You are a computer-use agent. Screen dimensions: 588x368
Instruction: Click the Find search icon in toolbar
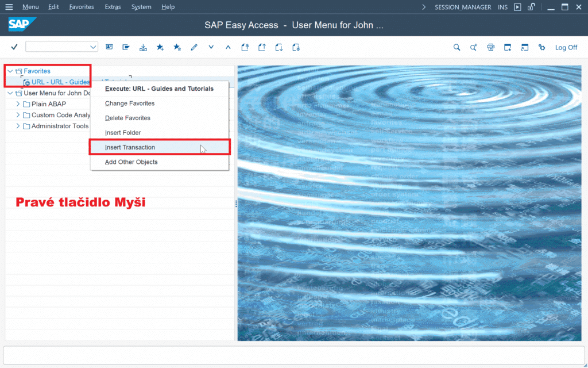457,47
